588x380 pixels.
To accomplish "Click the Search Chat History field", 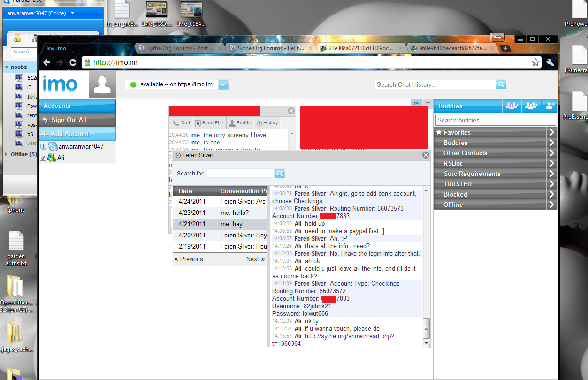I will coord(436,84).
